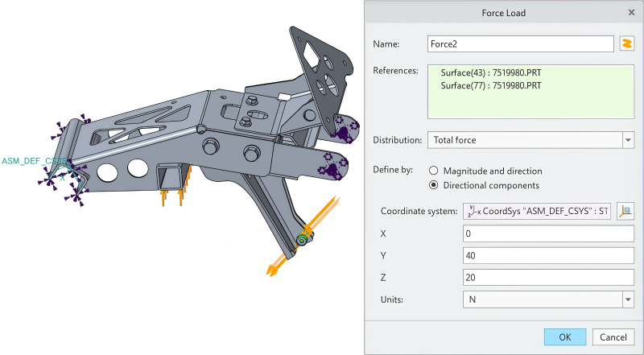Screen dimensions: 644x355
Task: Click the coordinate system selection icon
Action: (x=626, y=212)
